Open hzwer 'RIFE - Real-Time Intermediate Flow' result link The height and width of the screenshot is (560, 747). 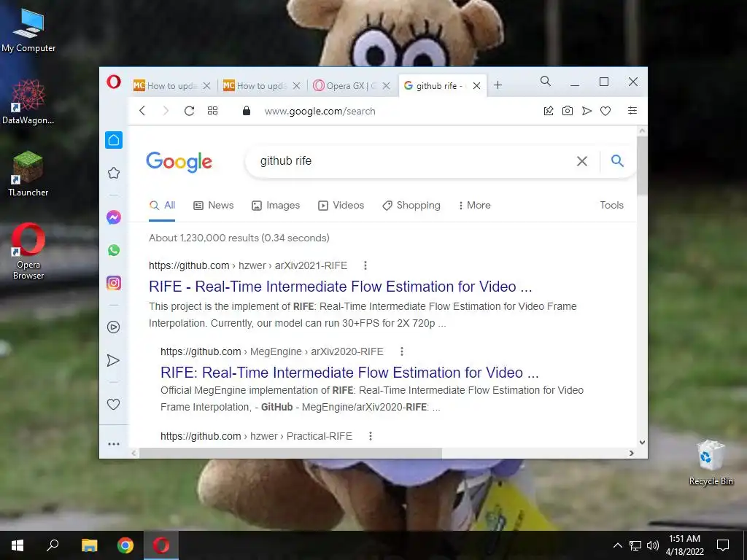[x=340, y=287]
